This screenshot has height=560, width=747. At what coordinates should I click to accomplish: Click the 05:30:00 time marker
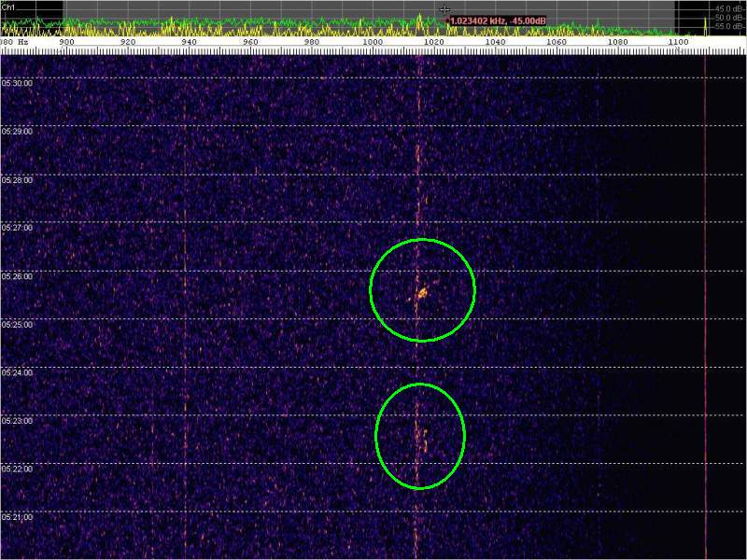17,83
